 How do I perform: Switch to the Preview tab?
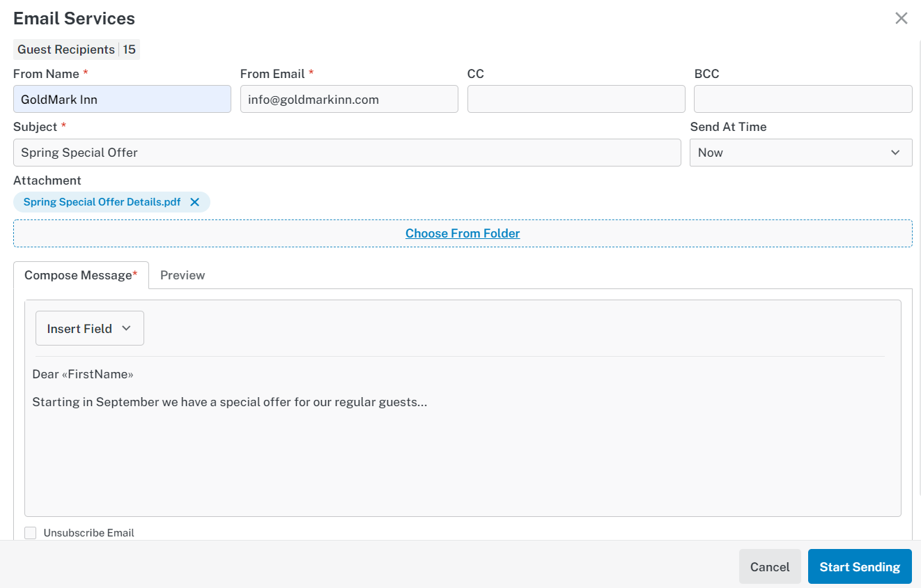pos(183,275)
